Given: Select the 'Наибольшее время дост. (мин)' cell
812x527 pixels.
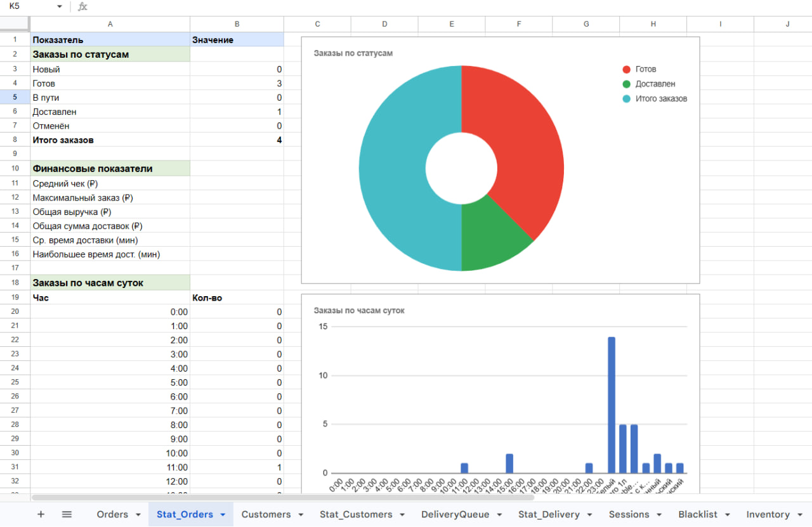Looking at the screenshot, I should pos(110,254).
